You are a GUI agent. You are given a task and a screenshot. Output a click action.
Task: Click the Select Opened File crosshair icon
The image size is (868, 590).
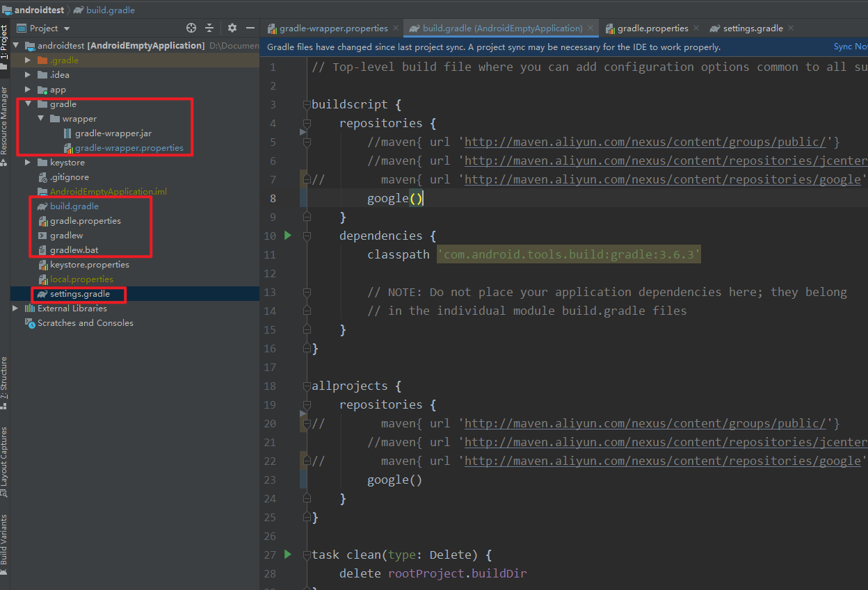[191, 28]
